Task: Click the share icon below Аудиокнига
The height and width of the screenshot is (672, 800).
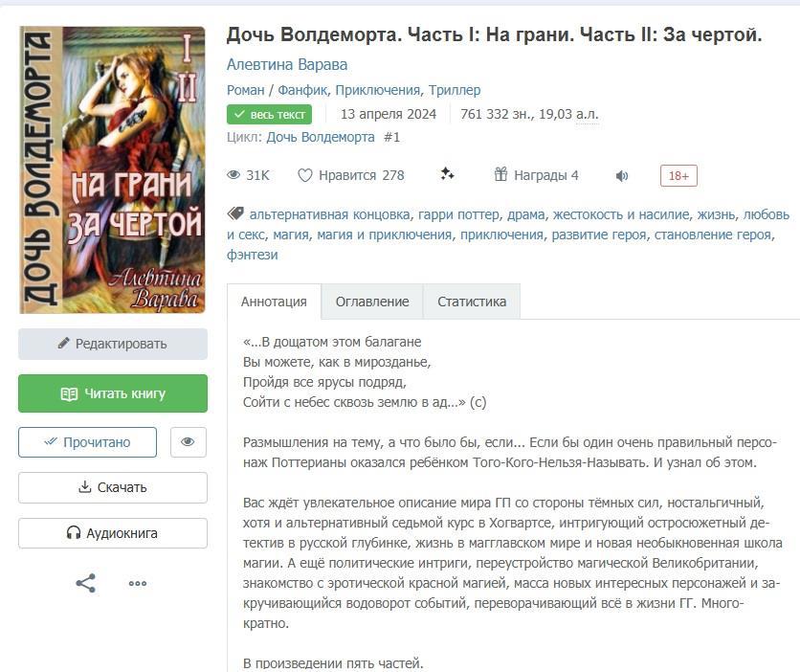Action: click(x=86, y=583)
